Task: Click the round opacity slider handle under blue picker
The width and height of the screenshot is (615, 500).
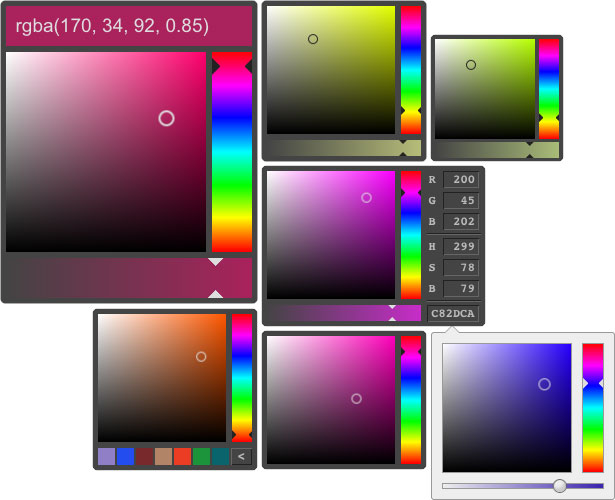Action: click(560, 486)
